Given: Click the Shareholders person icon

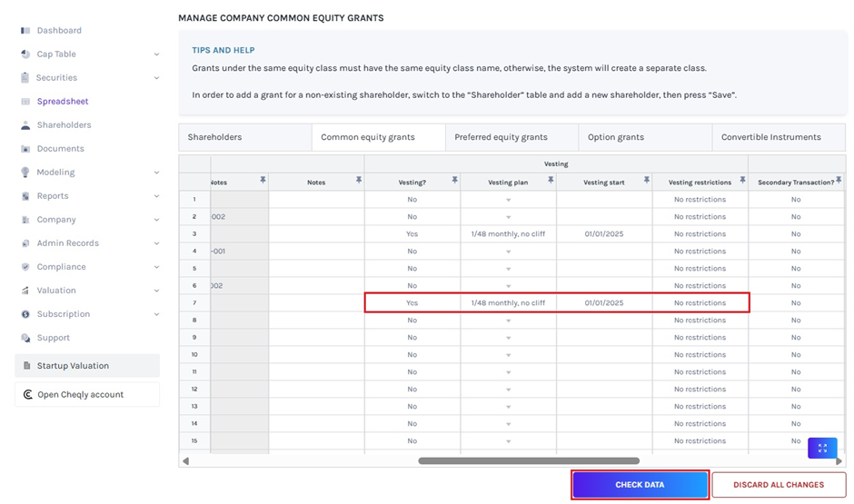Looking at the screenshot, I should tap(25, 125).
